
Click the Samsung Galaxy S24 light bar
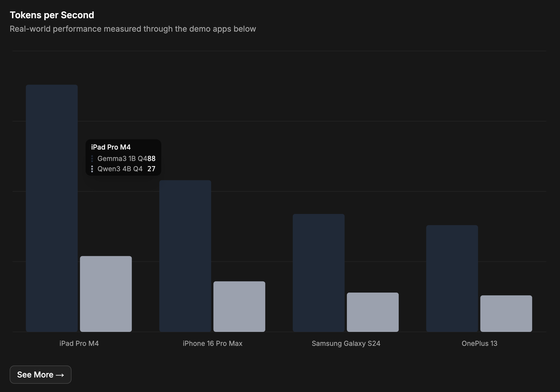pos(373,312)
